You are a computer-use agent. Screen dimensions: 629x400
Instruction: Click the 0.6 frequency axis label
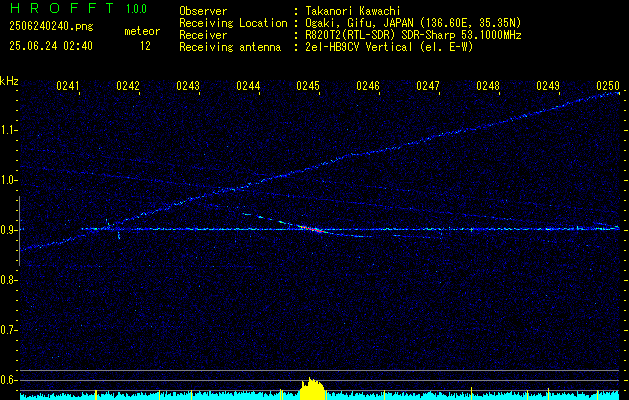pyautogui.click(x=9, y=380)
